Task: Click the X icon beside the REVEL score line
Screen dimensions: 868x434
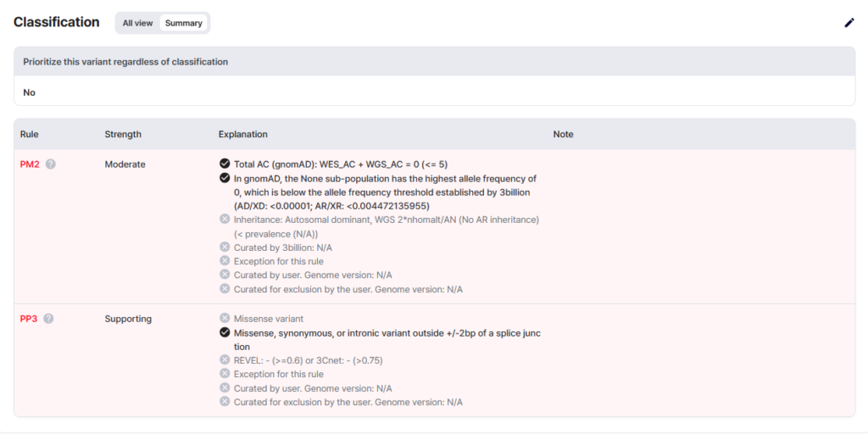Action: tap(225, 360)
